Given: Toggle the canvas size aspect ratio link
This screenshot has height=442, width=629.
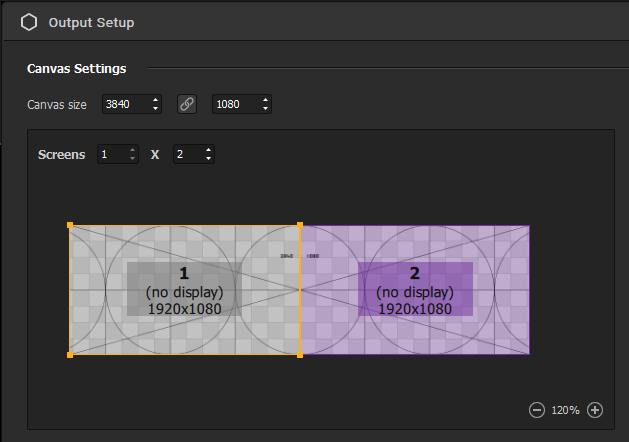Looking at the screenshot, I should 187,104.
